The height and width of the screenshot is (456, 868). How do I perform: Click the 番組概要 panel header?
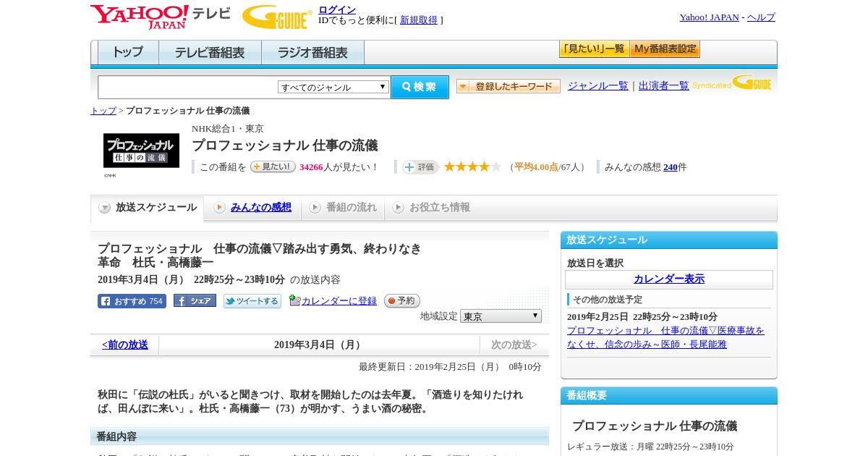(x=669, y=396)
